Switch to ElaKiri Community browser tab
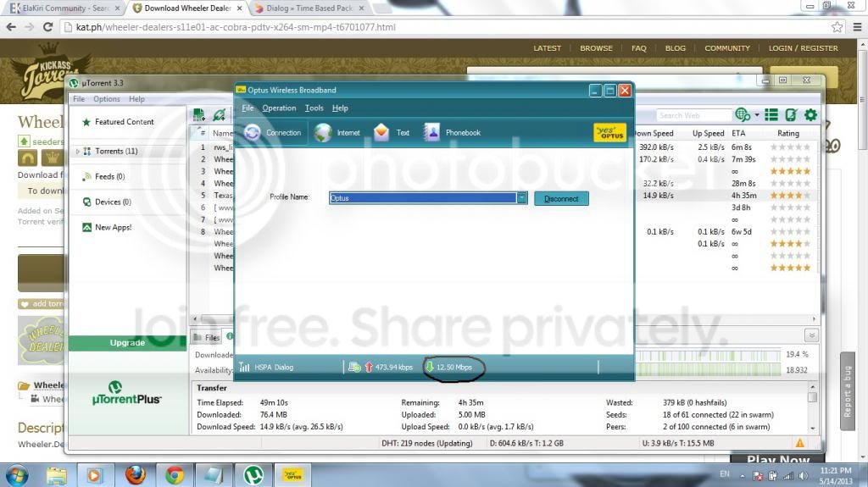Screen dimensions: 868x487 point(64,8)
